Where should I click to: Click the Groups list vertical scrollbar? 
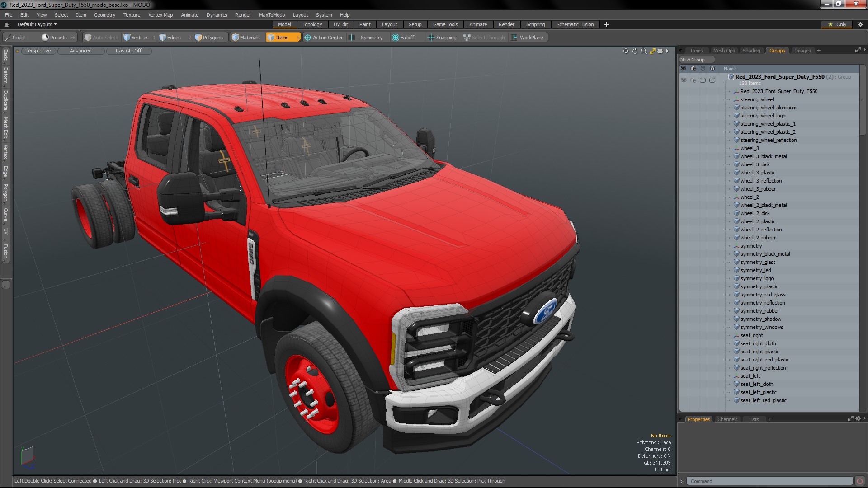(x=863, y=100)
